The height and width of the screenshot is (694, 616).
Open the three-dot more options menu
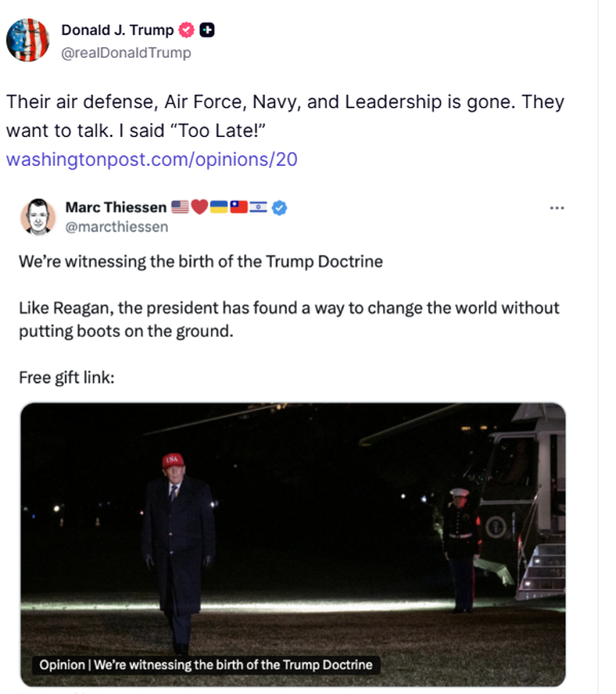[x=557, y=207]
